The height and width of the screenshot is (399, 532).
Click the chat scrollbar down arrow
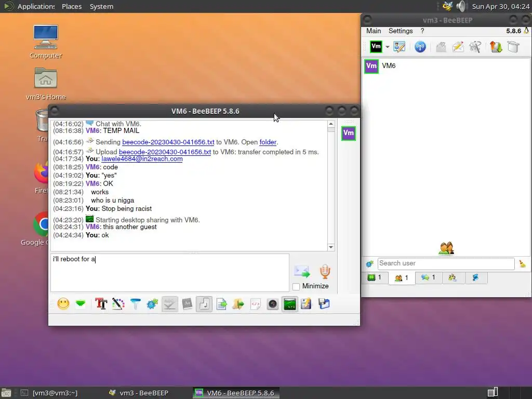[331, 247]
